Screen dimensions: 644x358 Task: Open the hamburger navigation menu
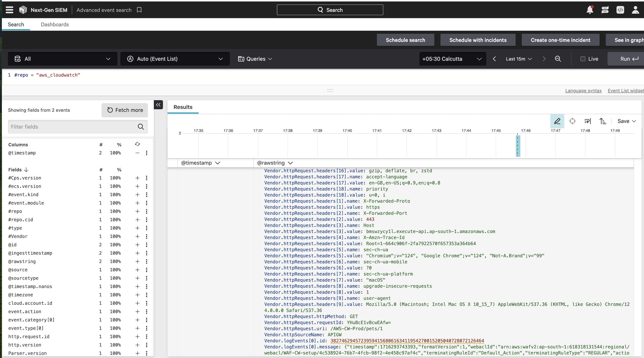pos(10,10)
